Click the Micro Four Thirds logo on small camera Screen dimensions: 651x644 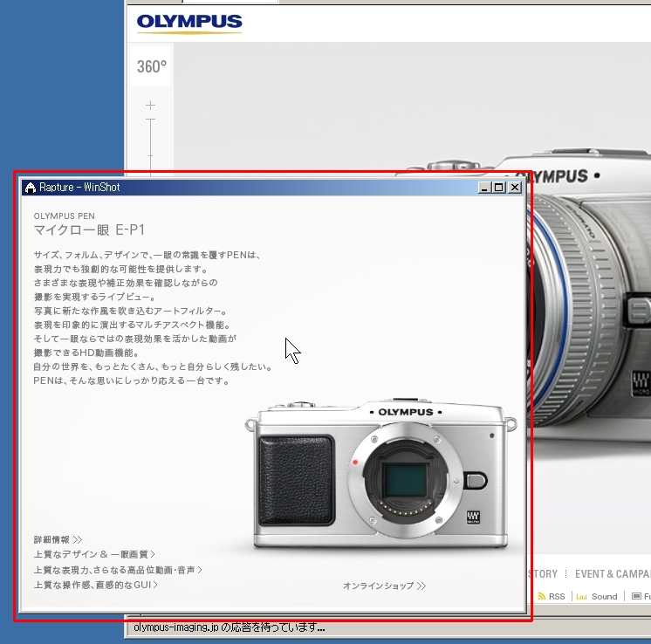[x=473, y=517]
